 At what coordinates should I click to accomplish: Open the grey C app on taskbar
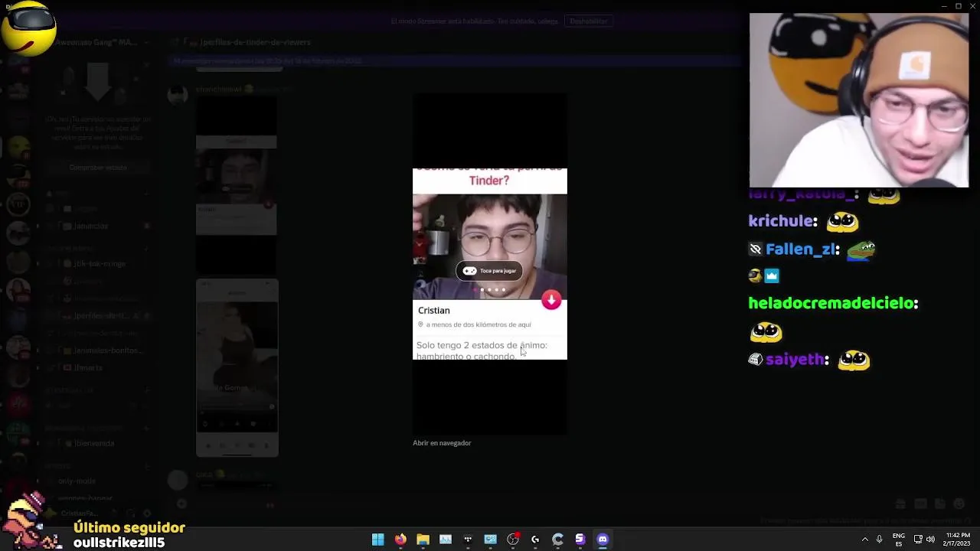pos(557,540)
